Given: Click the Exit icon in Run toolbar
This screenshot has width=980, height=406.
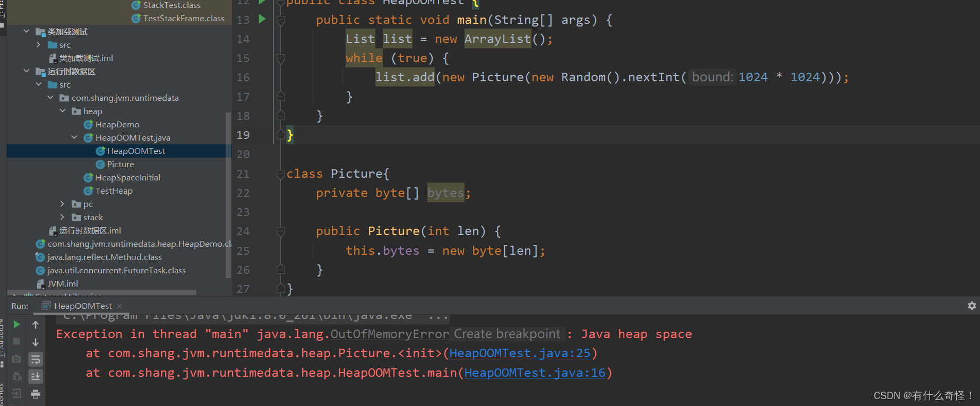Looking at the screenshot, I should click(x=16, y=393).
